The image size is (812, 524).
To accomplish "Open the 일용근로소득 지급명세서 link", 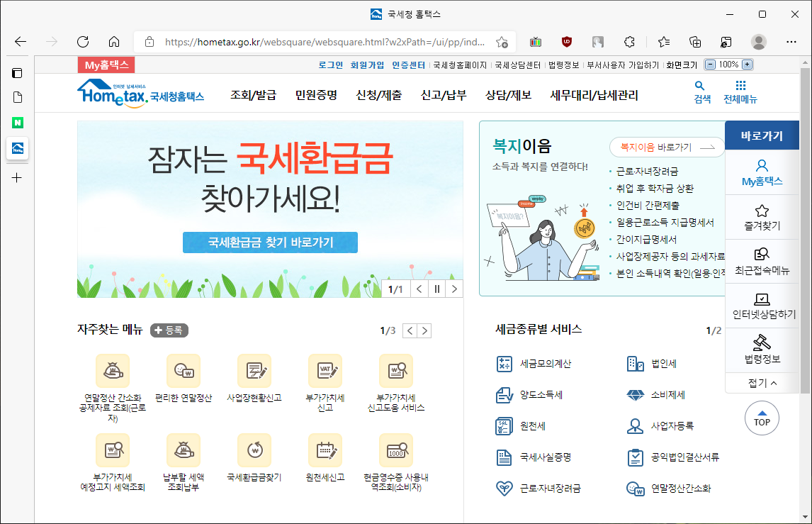I will tap(665, 223).
